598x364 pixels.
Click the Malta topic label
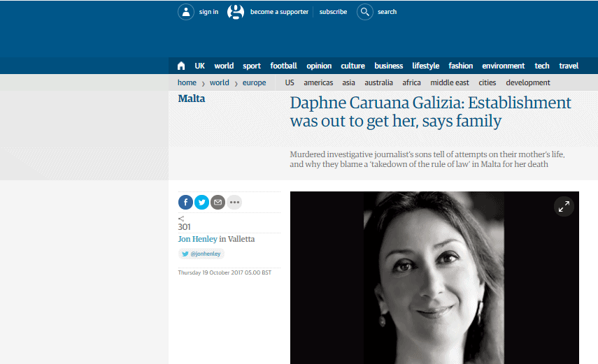point(192,99)
